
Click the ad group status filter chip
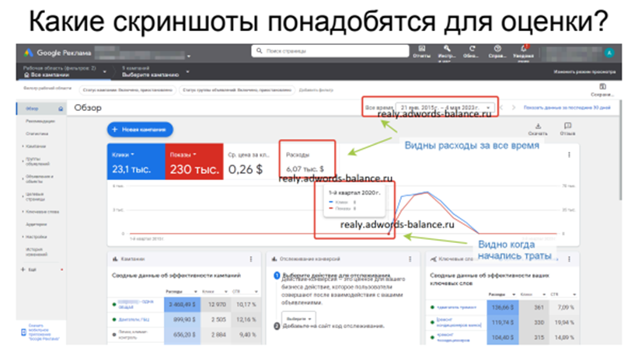[237, 90]
